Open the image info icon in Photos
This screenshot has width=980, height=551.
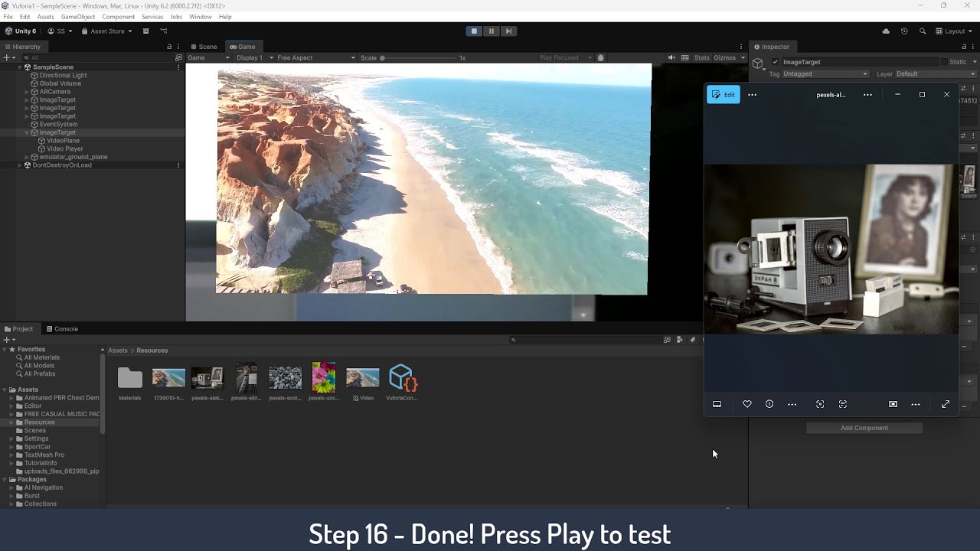[769, 404]
